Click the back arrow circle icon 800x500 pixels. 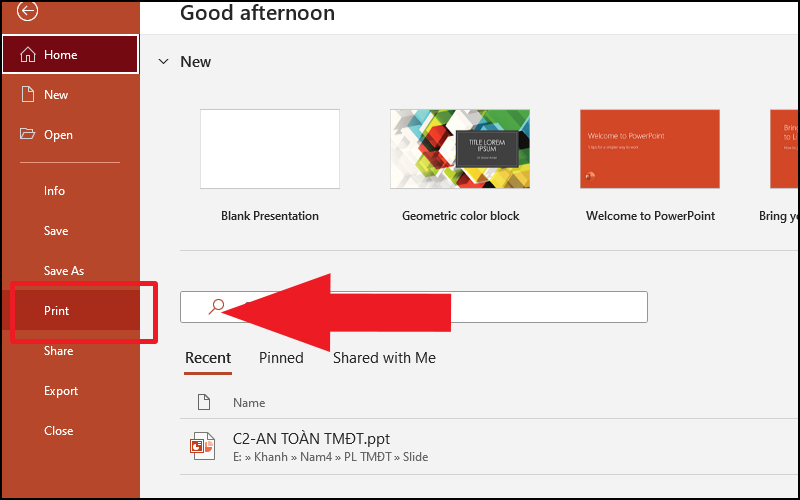(x=27, y=10)
